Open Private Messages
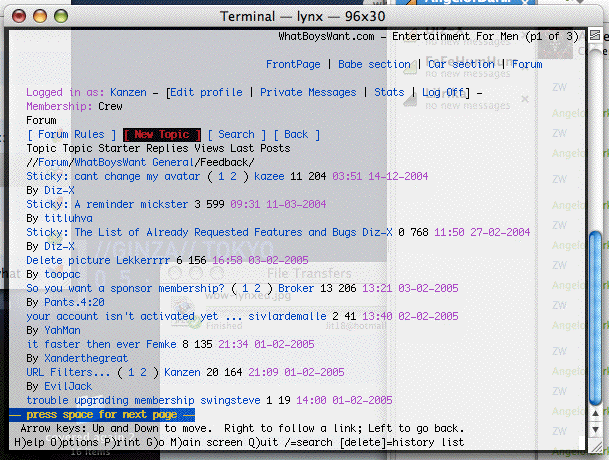This screenshot has height=460, width=609. point(308,92)
